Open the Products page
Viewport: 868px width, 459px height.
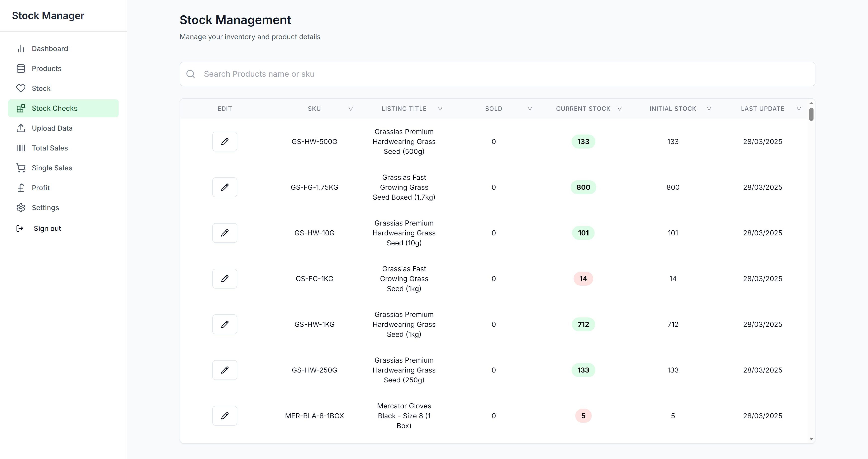click(63, 68)
